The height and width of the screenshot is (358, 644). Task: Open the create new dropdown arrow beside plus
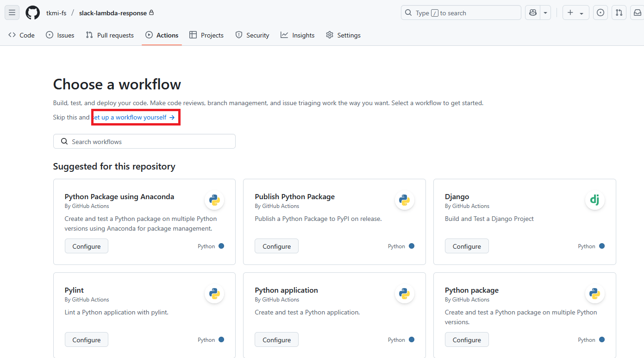(x=581, y=13)
